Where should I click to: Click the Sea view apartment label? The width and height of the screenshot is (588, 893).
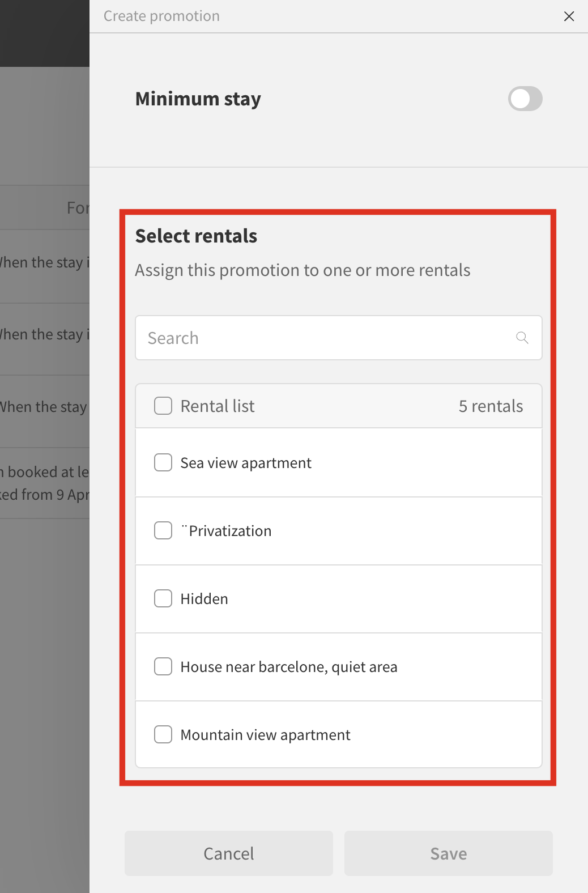tap(246, 463)
